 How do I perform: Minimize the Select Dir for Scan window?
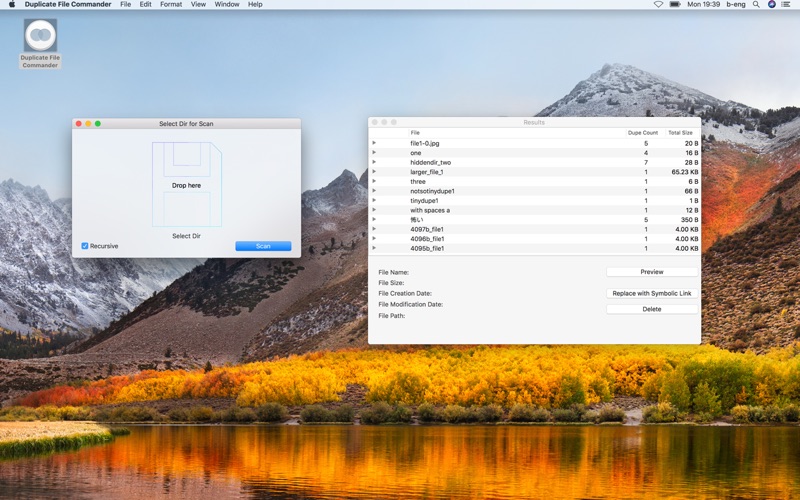coord(88,123)
